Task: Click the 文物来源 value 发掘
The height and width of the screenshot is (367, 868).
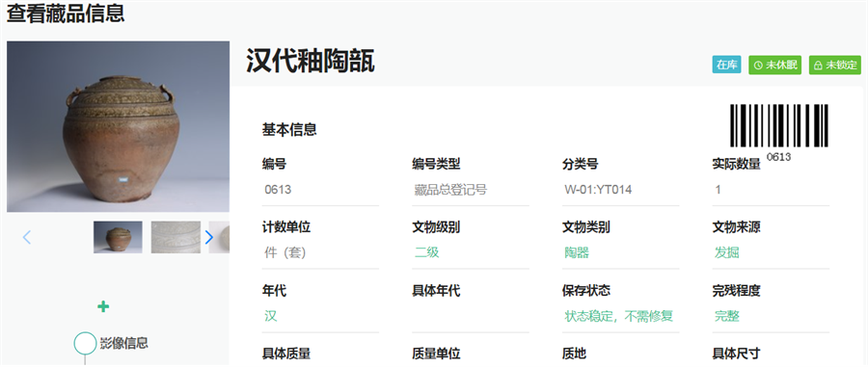Action: pyautogui.click(x=727, y=253)
